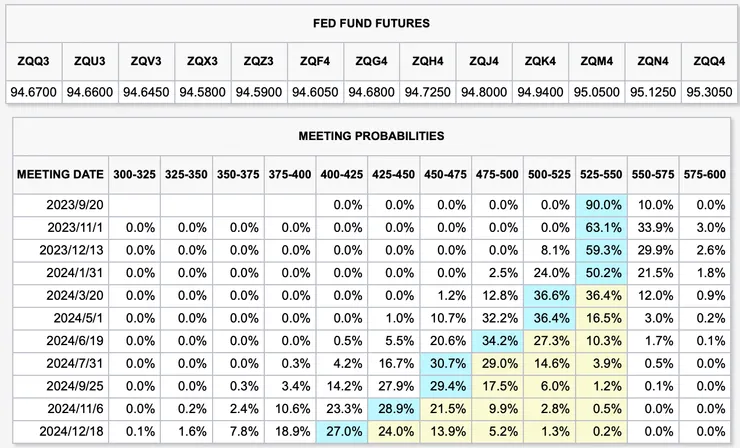
Task: Click the MEETING DATE column header
Action: pos(60,174)
